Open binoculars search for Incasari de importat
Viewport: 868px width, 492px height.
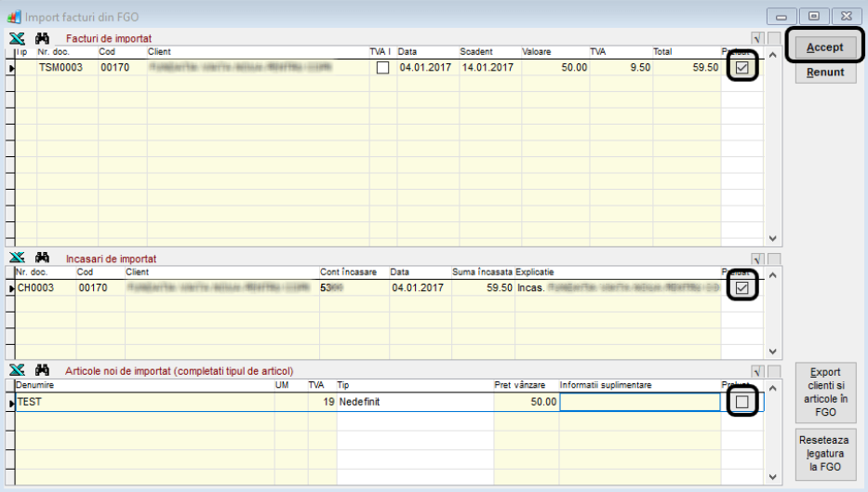(x=42, y=258)
